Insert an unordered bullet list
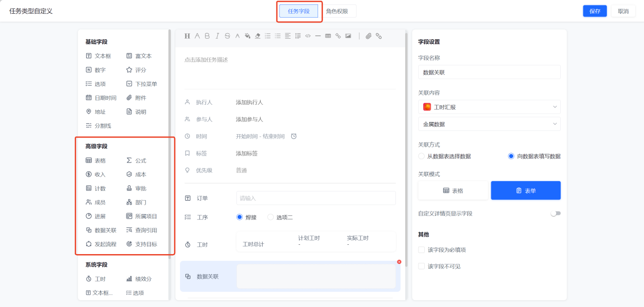Image resolution: width=644 pixels, height=307 pixels. (x=277, y=36)
